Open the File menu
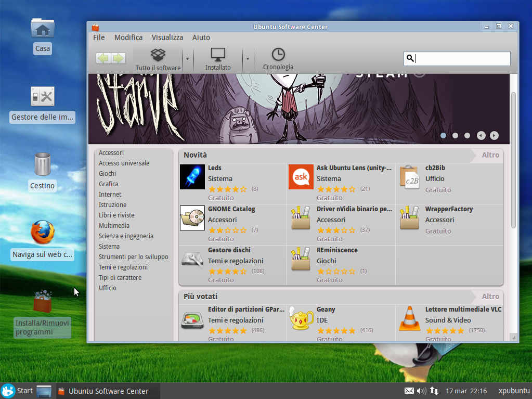Viewport: 532px width, 399px height. click(99, 37)
